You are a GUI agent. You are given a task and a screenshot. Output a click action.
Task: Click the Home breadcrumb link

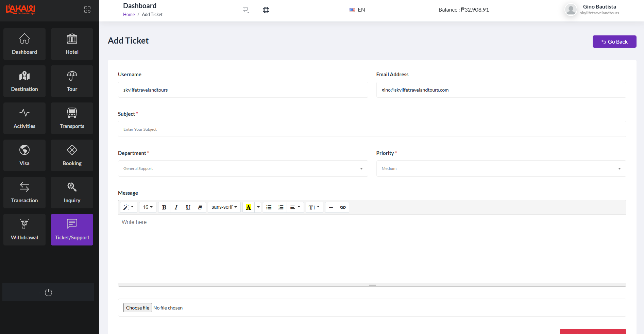(x=129, y=14)
